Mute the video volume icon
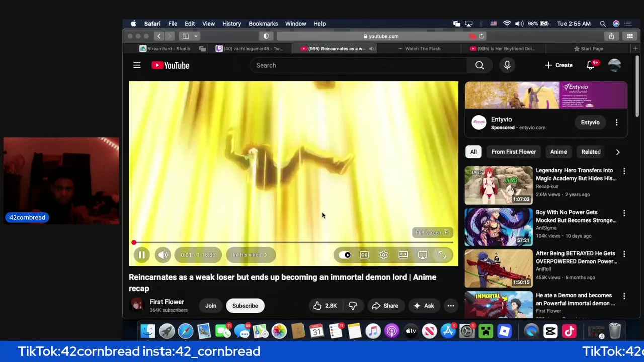This screenshot has width=644, height=362. (x=163, y=255)
